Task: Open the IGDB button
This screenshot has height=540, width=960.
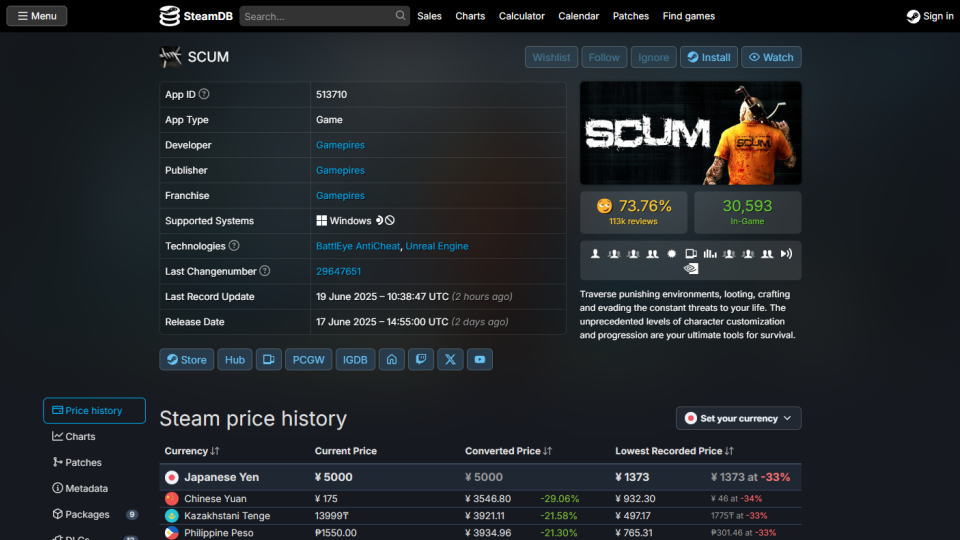Action: pos(355,359)
